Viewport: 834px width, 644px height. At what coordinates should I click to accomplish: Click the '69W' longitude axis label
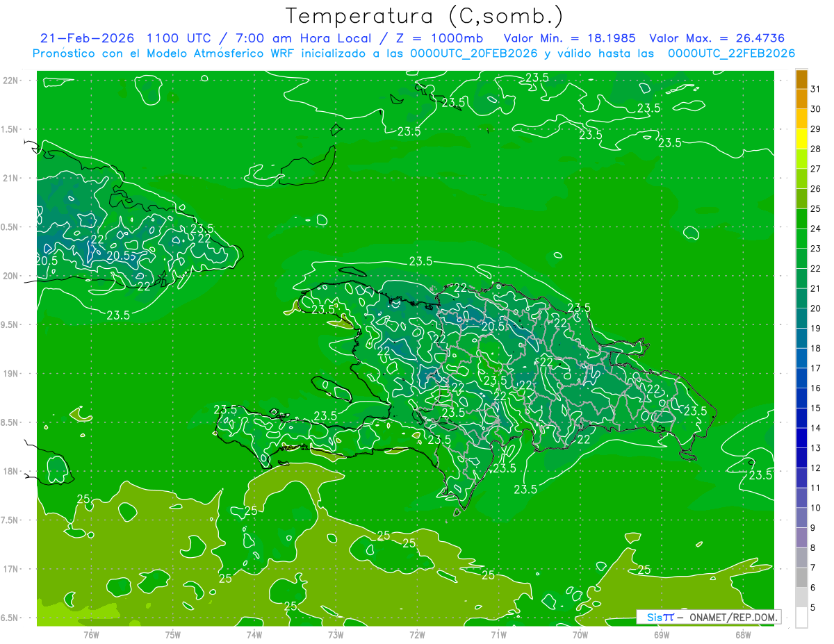[x=662, y=635]
